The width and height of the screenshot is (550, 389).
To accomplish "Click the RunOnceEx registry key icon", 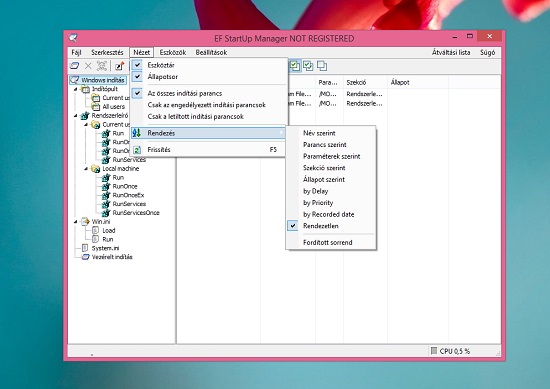I will pos(106,195).
